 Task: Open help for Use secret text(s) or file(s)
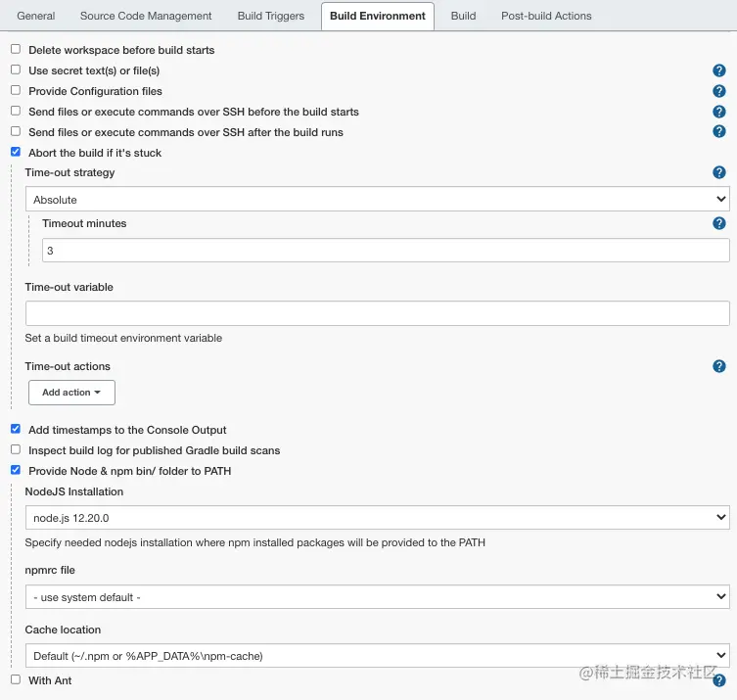(x=718, y=70)
